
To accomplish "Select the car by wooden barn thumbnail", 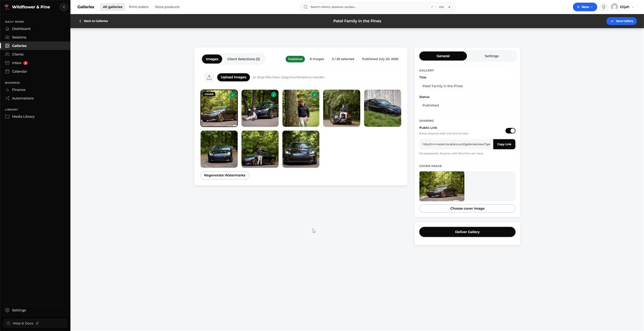I will (382, 108).
